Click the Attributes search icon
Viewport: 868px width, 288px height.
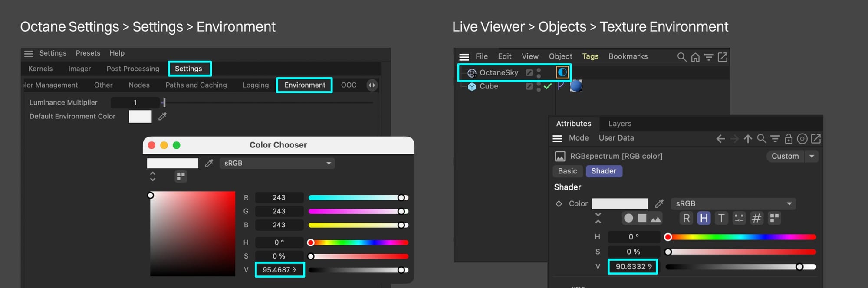(x=761, y=138)
